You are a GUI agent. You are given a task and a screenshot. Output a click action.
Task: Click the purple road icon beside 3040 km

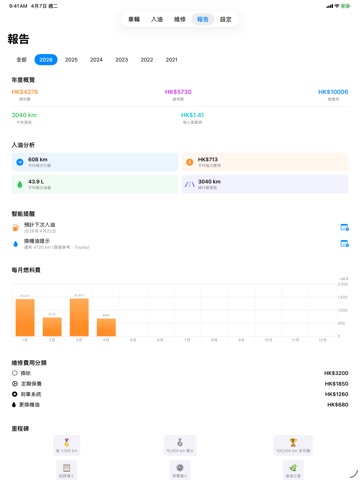(x=190, y=184)
